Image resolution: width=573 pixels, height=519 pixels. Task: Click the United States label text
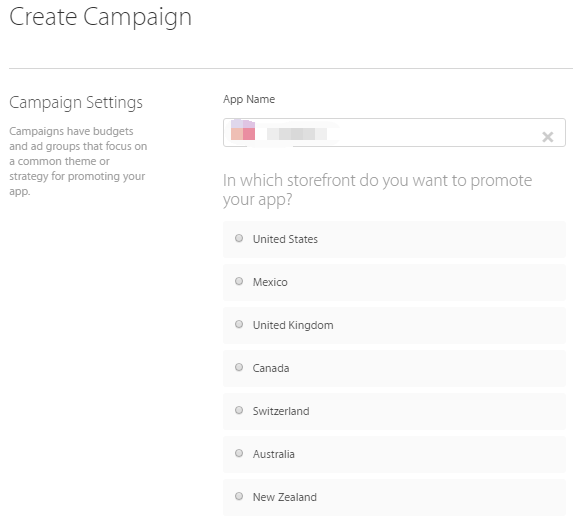(x=285, y=239)
